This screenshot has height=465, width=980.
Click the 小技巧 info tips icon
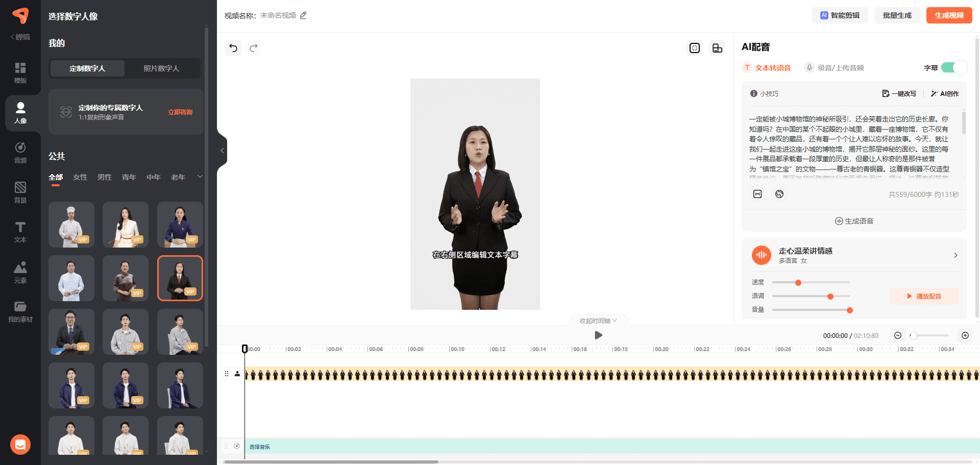click(x=753, y=93)
